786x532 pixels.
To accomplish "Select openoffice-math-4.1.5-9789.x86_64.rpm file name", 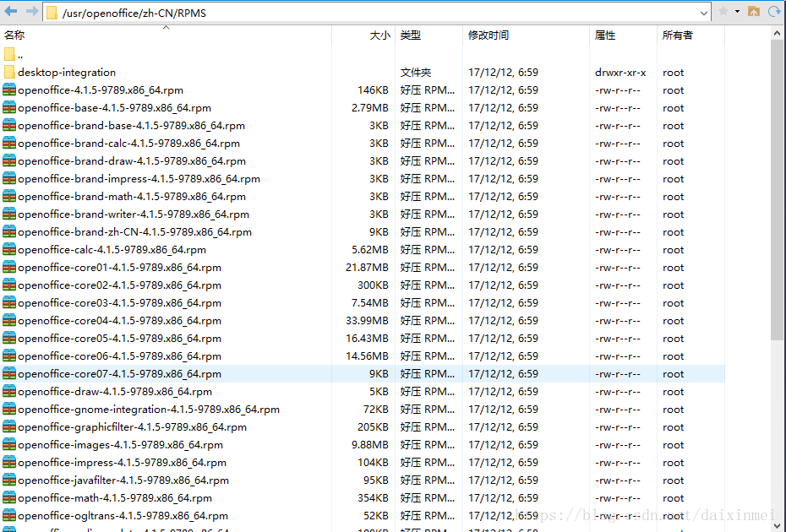I will tap(115, 498).
